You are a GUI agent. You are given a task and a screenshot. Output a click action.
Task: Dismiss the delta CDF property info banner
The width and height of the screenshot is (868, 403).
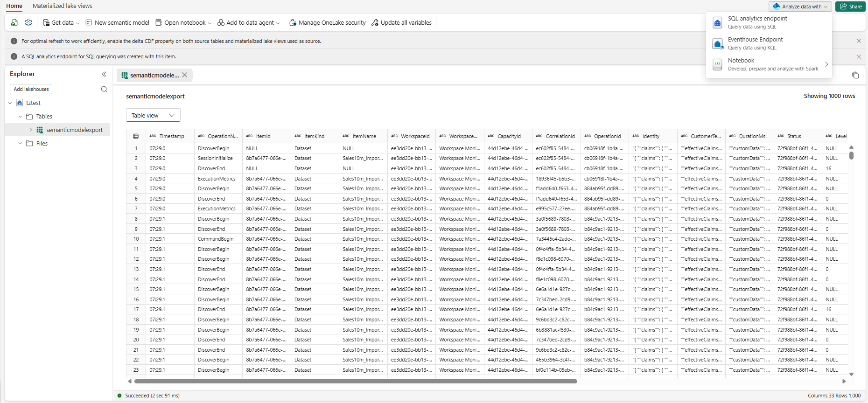859,41
